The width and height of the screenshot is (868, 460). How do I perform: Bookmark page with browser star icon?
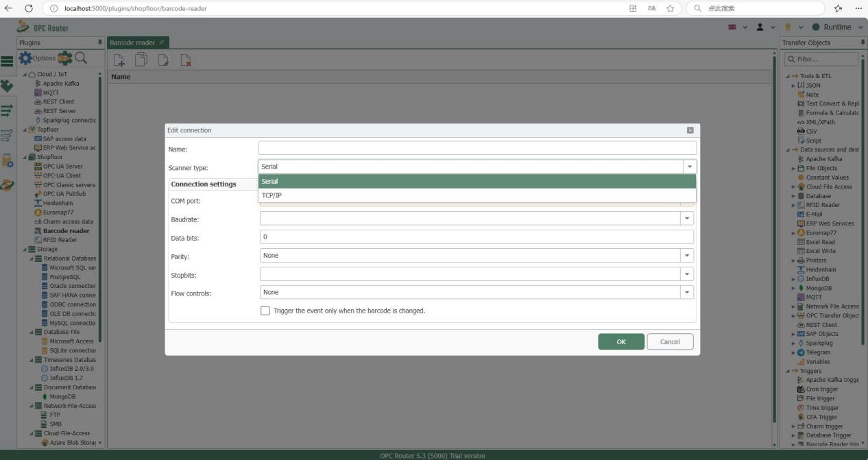pos(670,8)
